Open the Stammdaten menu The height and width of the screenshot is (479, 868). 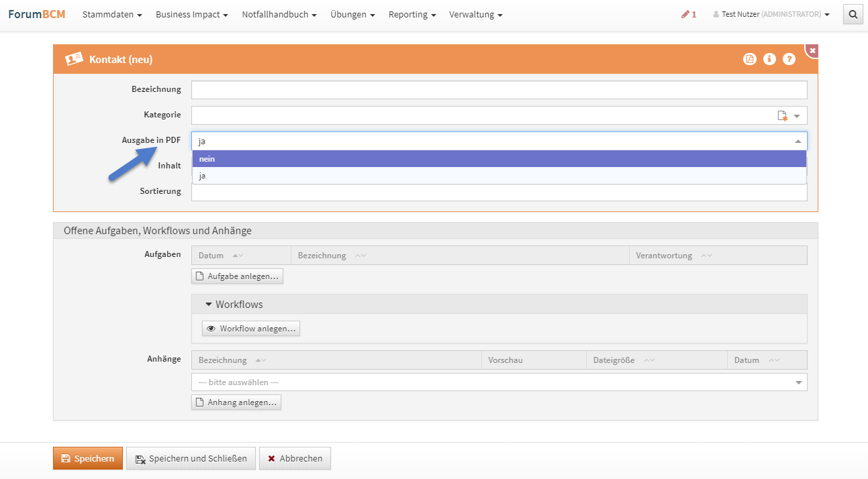(112, 14)
